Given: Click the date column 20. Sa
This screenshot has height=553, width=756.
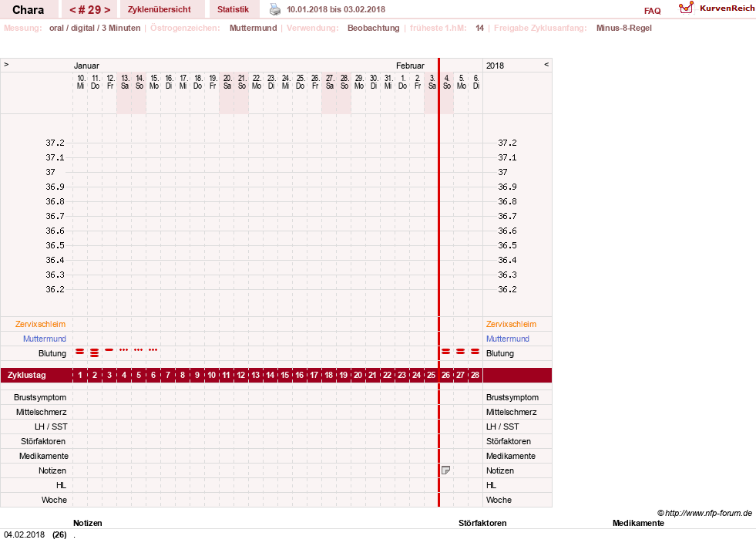Looking at the screenshot, I should [x=227, y=82].
